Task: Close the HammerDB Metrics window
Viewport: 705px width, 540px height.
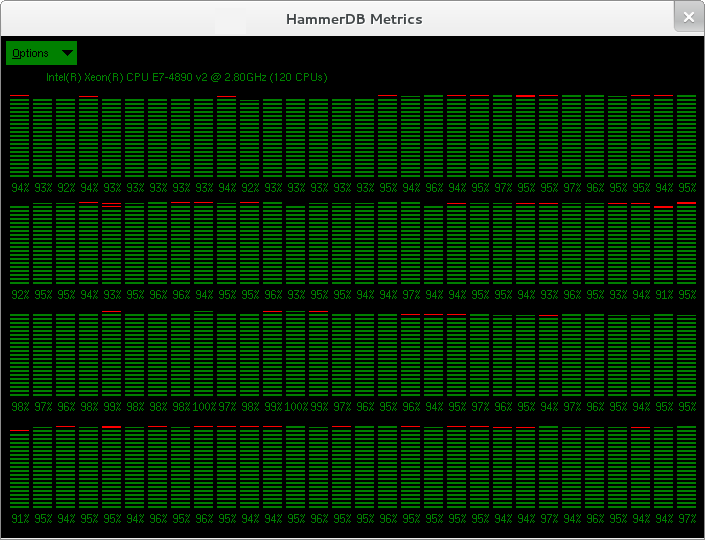Action: 689,17
